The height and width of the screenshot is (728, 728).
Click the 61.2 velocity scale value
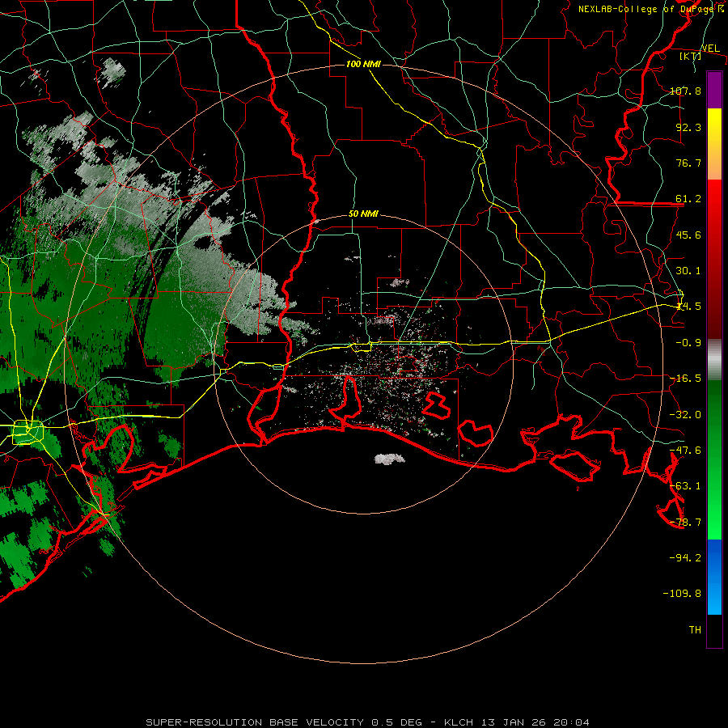tap(688, 199)
